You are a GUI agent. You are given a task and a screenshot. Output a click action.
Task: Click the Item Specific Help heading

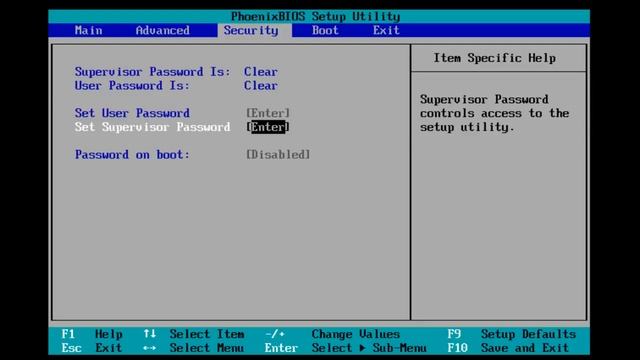tap(494, 58)
